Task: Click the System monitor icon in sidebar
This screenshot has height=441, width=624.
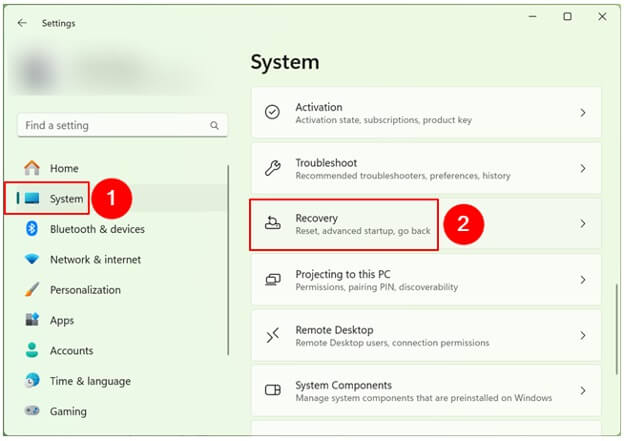Action: 32,198
